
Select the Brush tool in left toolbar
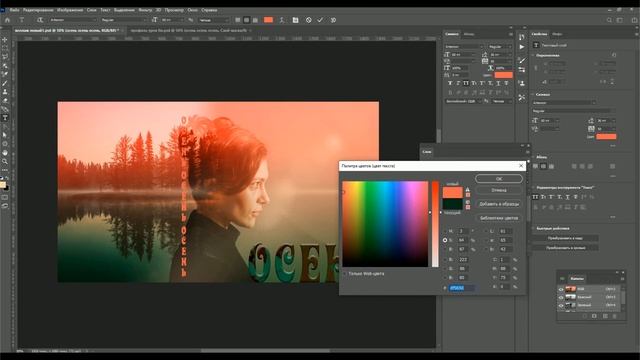tap(5, 83)
